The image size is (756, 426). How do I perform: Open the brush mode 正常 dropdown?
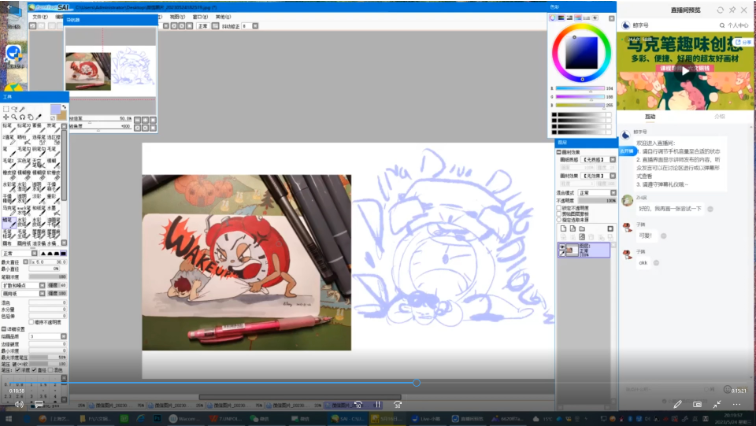point(20,253)
